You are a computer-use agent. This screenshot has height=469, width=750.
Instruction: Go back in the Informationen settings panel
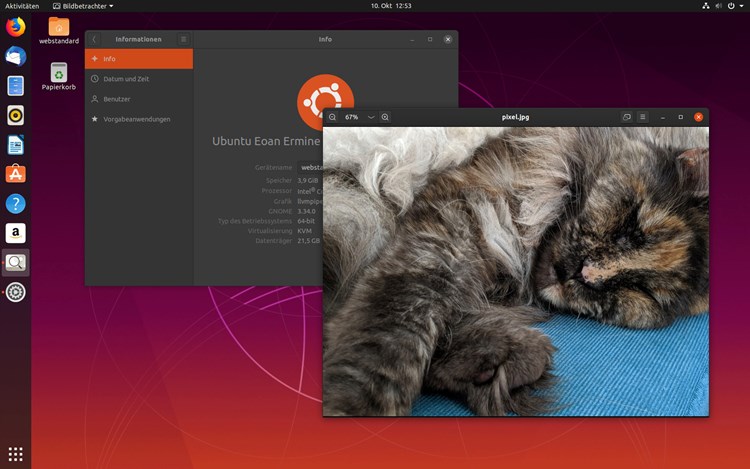94,39
